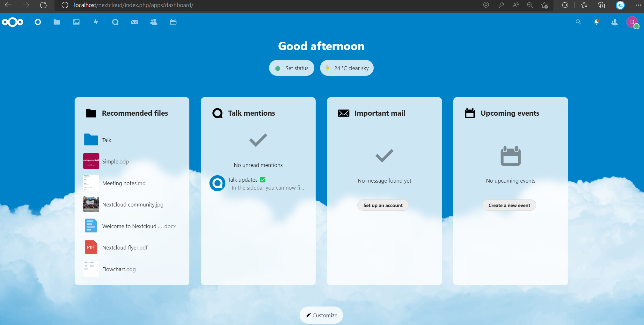Click the password key icon
This screenshot has width=644, height=325.
(x=501, y=5)
